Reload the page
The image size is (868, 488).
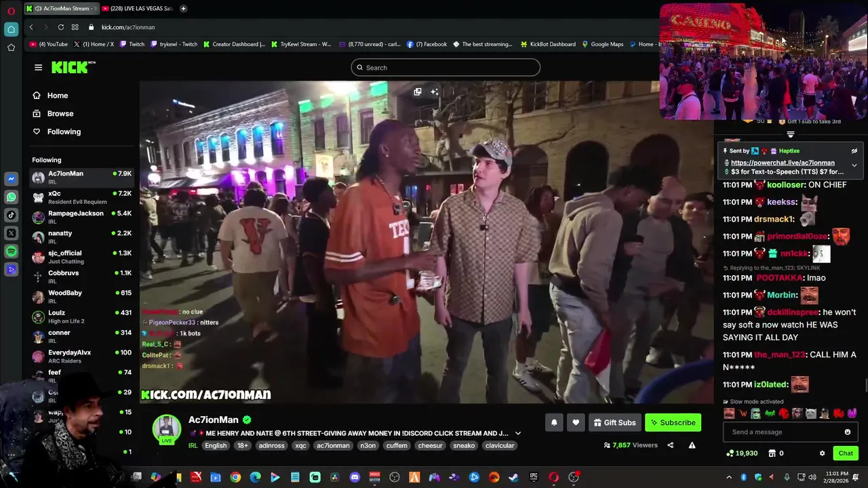click(61, 27)
